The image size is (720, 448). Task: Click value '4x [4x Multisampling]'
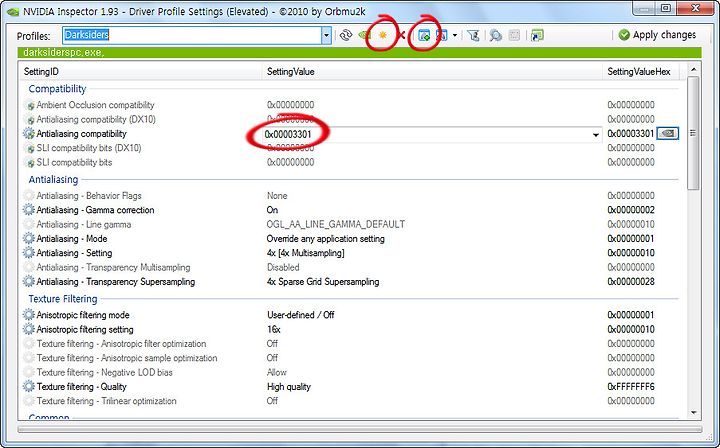(x=305, y=253)
